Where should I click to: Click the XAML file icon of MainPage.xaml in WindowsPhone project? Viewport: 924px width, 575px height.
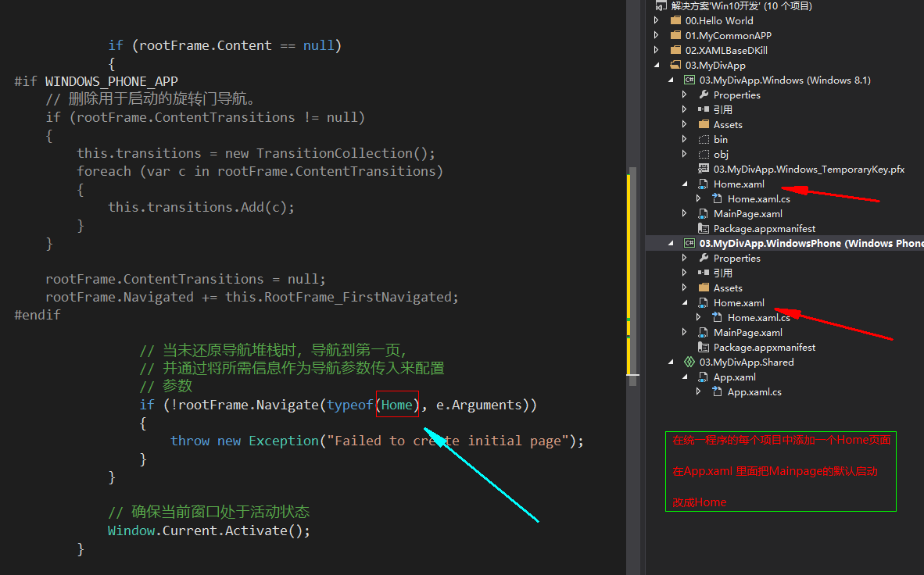704,332
